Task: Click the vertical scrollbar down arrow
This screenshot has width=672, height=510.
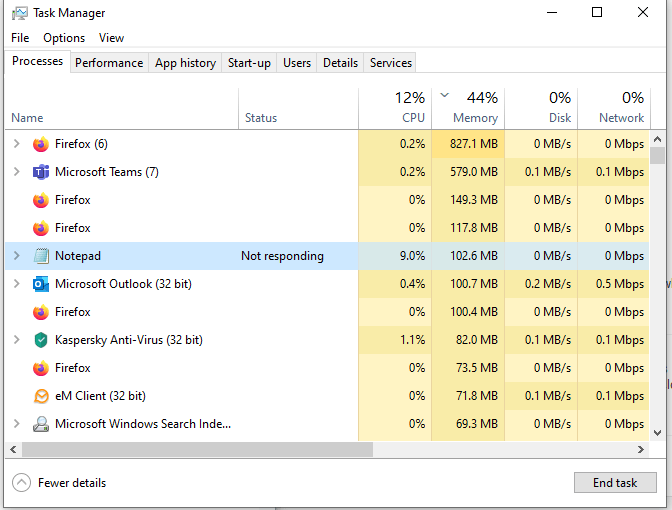Action: (x=657, y=433)
